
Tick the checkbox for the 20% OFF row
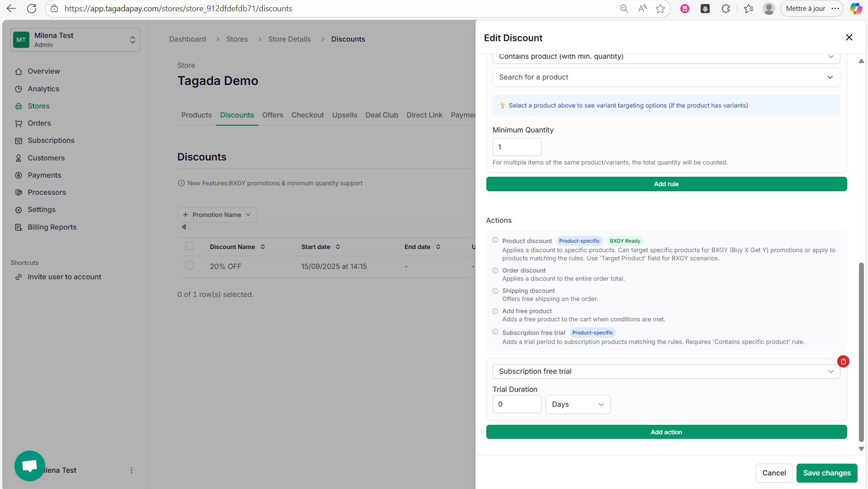(190, 265)
